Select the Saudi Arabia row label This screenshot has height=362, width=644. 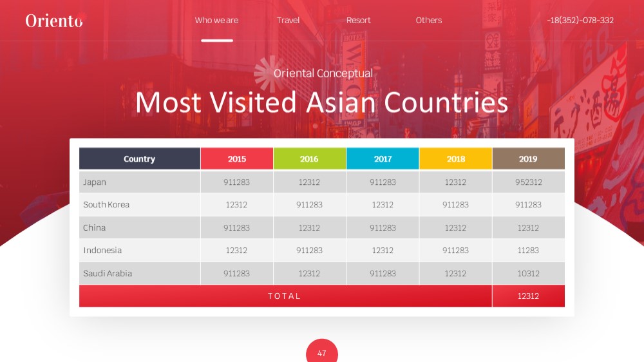[x=108, y=273]
